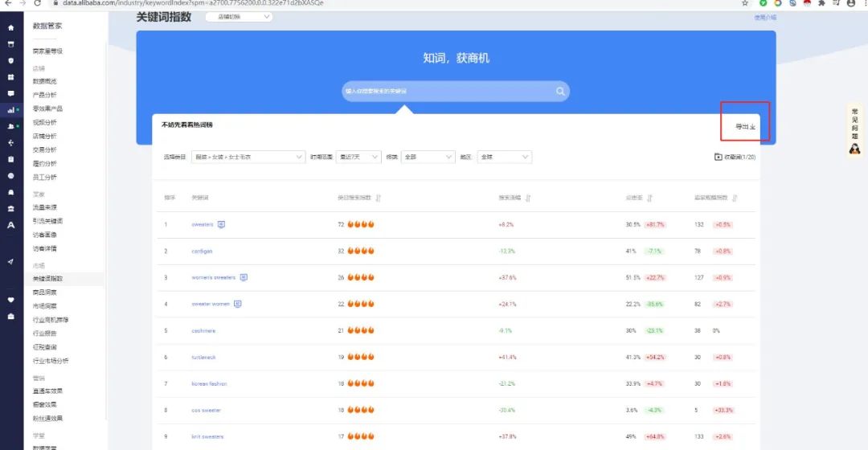Click the briefcase icon in dark sidebar
The image size is (868, 450).
coord(10,317)
